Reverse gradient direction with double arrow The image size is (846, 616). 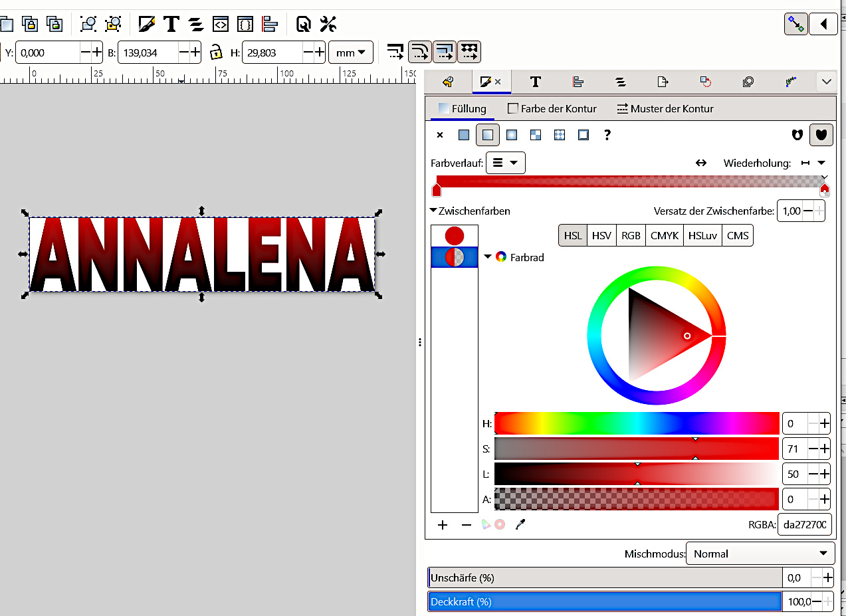click(x=700, y=163)
